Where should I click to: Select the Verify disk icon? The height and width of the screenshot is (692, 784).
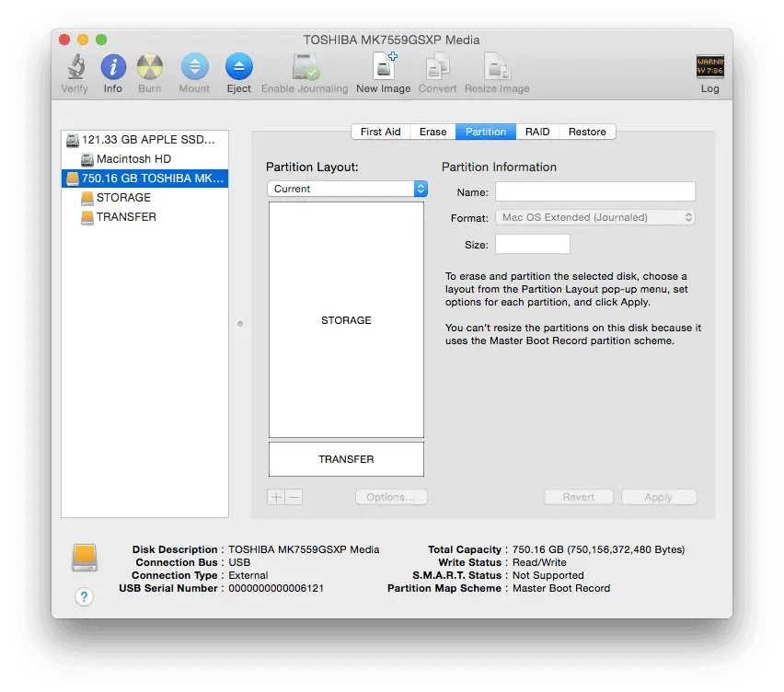pos(75,69)
